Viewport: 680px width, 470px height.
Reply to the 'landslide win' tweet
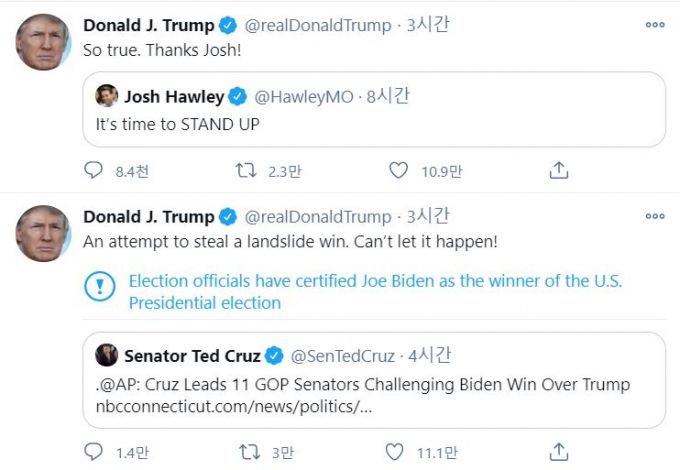tap(93, 452)
